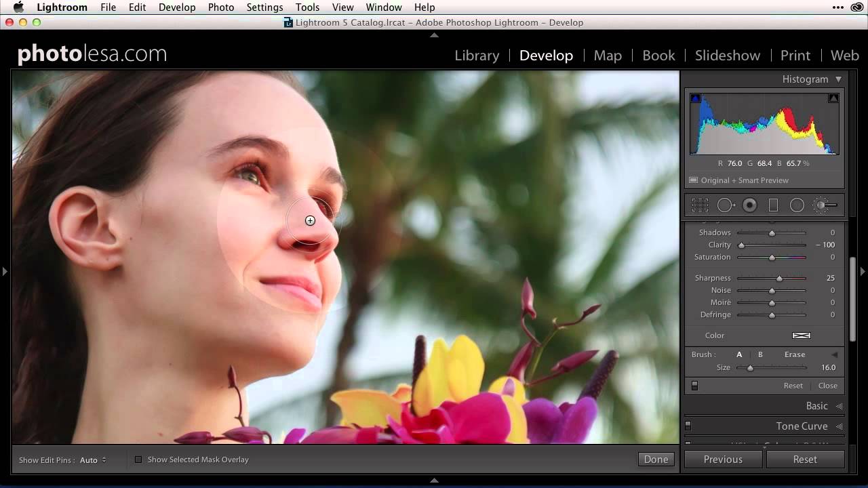868x488 pixels.
Task: Enable the shadow clipping indicator on histogram
Action: tap(695, 98)
